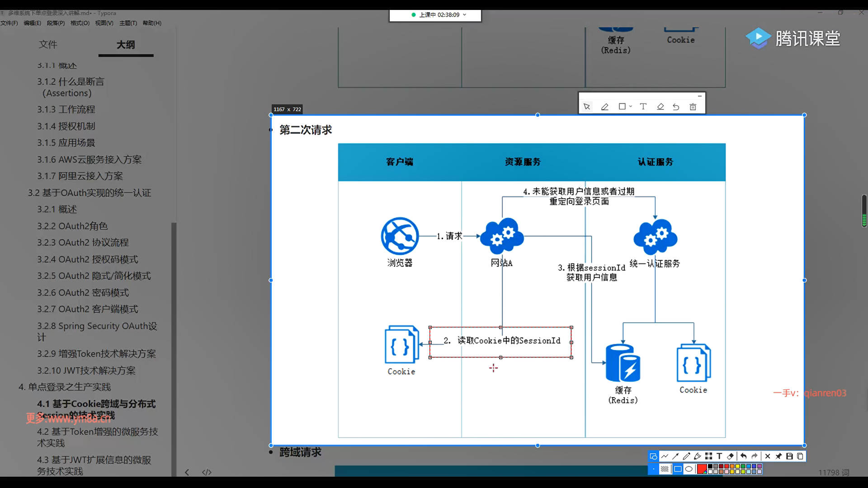This screenshot has height=488, width=868.
Task: Toggle hatched fill style option
Action: (x=665, y=469)
